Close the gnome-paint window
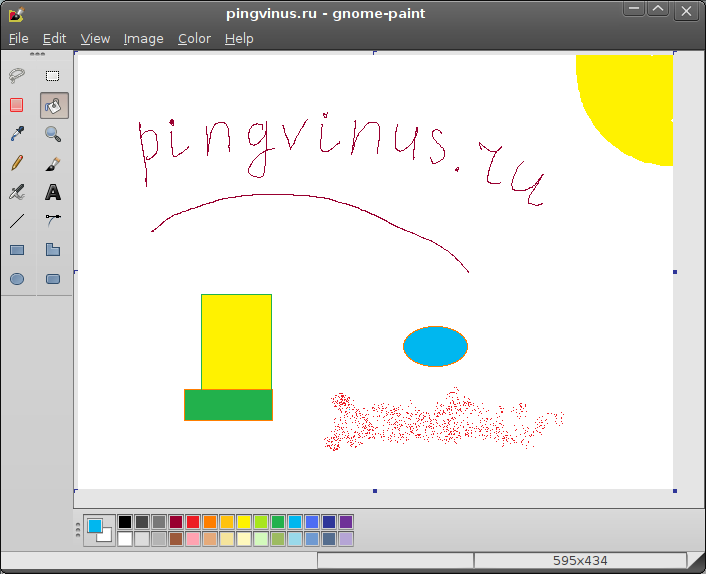 tap(686, 11)
